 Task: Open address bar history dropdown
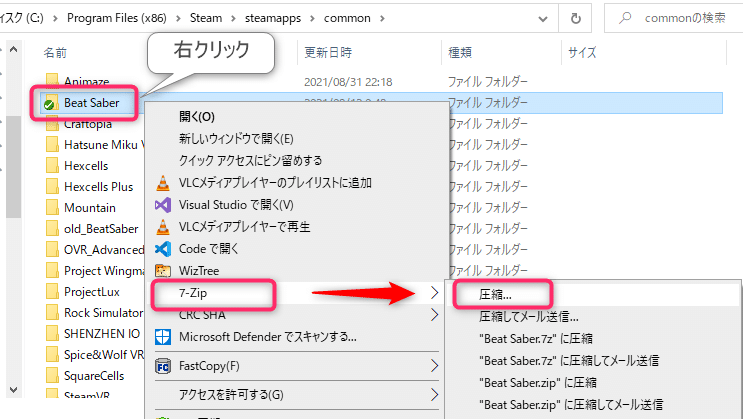(543, 18)
